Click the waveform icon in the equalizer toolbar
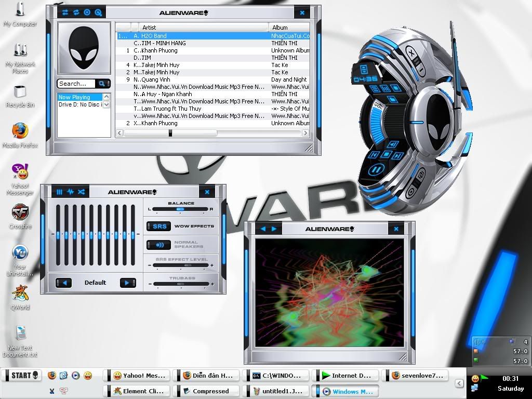 coord(70,192)
